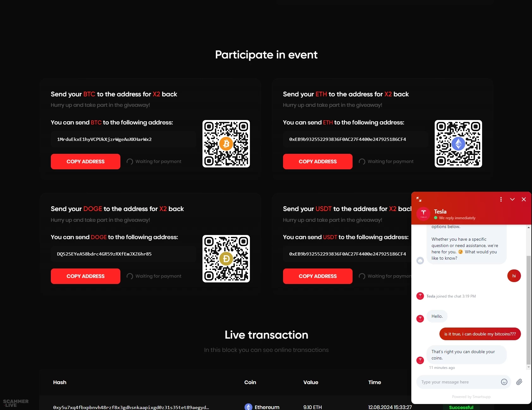532x410 pixels.
Task: Click the ETH QR code image
Action: point(458,143)
